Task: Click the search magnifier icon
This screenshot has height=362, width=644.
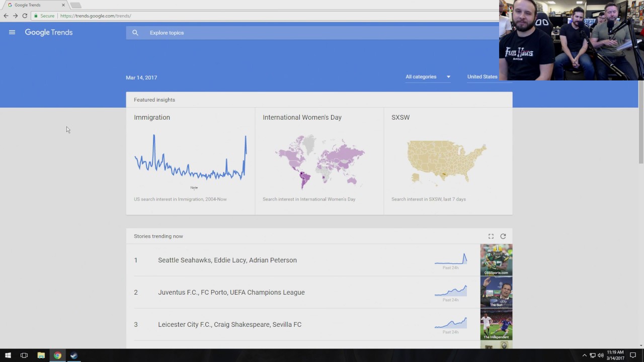Action: 135,33
